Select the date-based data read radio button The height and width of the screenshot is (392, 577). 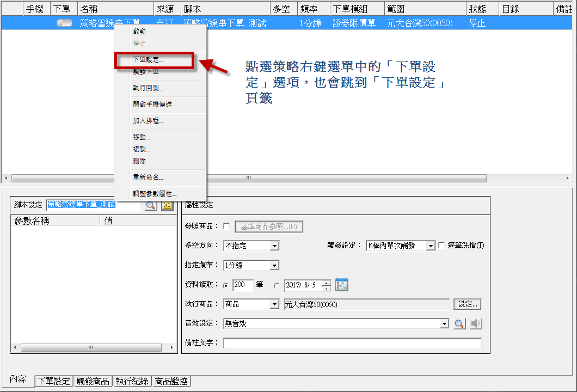277,285
